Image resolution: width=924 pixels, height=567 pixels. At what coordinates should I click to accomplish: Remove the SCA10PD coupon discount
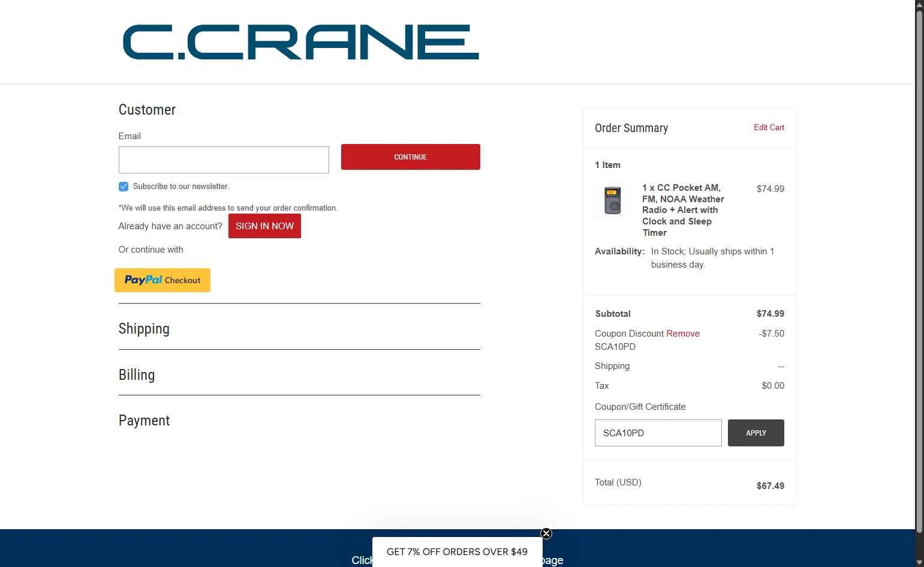683,334
